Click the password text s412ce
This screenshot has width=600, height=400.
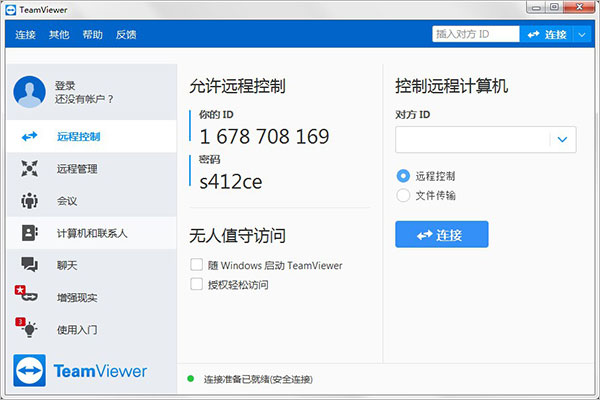pos(231,182)
